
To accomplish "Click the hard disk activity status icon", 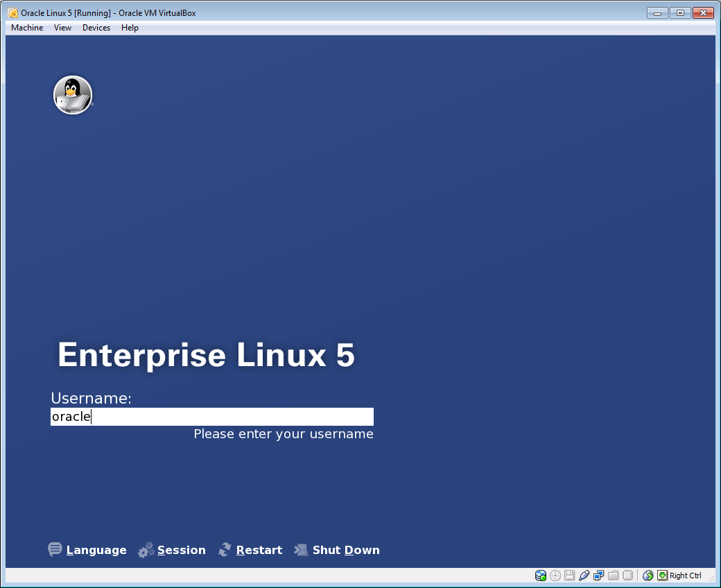I will coord(541,576).
